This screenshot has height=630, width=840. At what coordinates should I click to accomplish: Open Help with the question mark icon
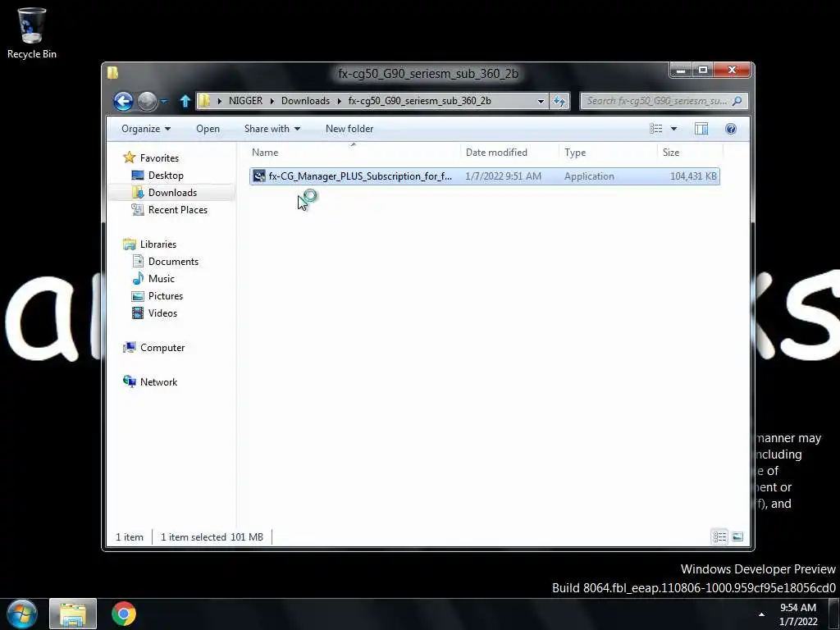(x=731, y=129)
